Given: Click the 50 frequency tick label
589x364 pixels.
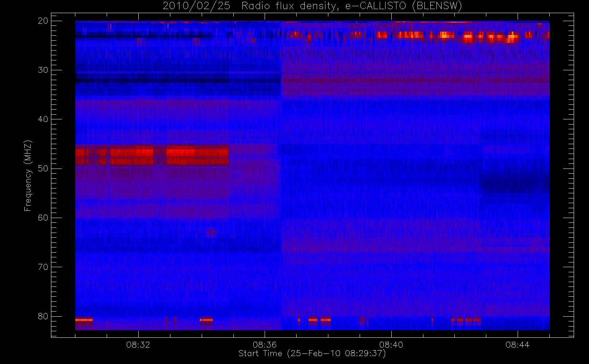Looking at the screenshot, I should [43, 168].
